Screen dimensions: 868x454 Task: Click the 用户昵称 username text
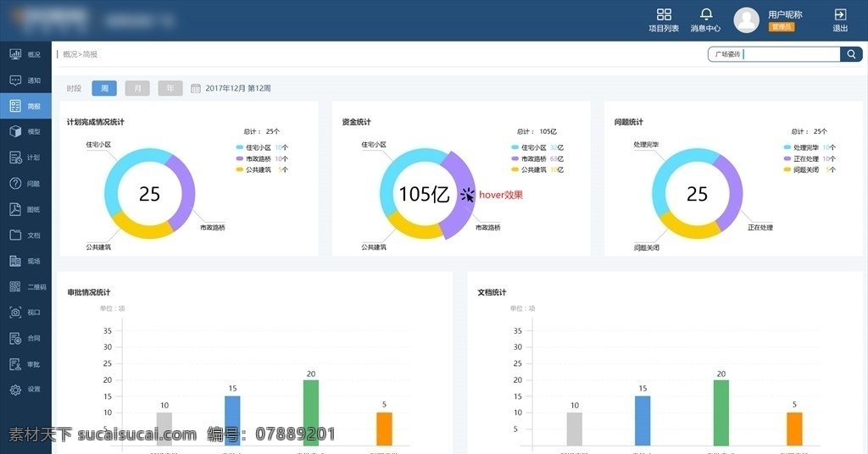[x=785, y=15]
